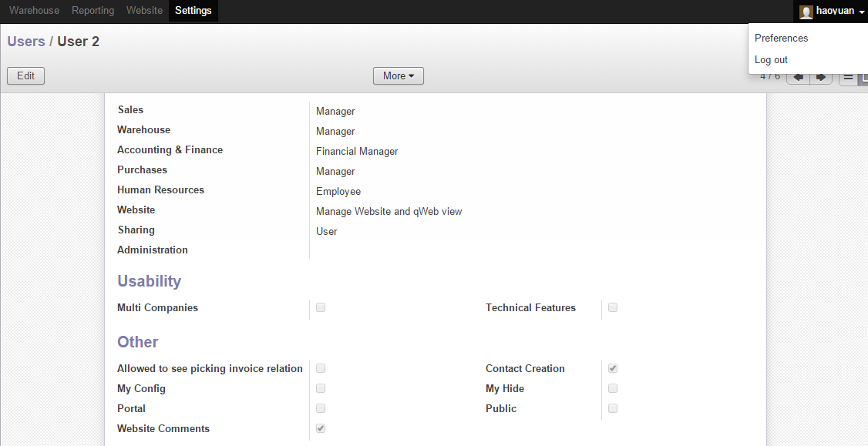This screenshot has height=446, width=868.
Task: Open the More dropdown
Action: pos(398,75)
